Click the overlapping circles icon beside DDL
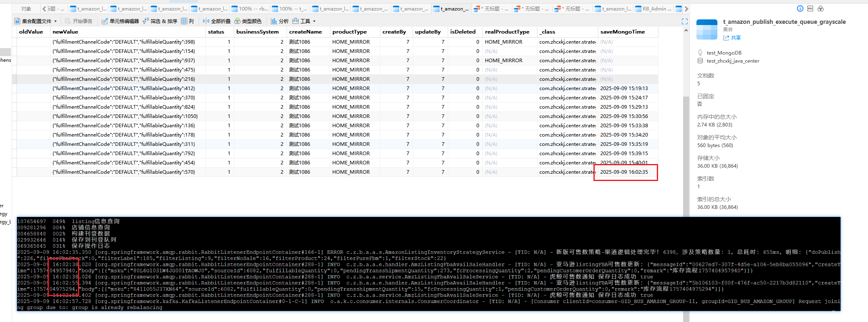The width and height of the screenshot is (868, 322). pos(820,8)
